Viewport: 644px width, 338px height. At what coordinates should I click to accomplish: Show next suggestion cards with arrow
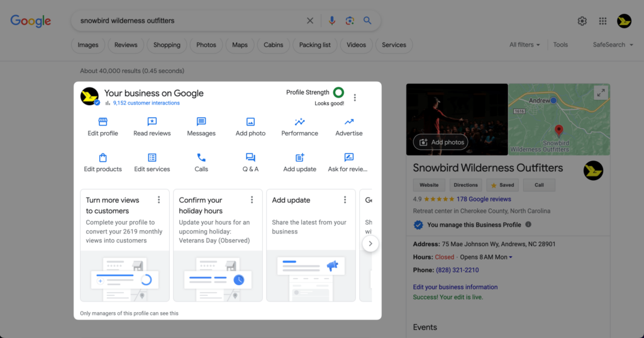tap(370, 244)
